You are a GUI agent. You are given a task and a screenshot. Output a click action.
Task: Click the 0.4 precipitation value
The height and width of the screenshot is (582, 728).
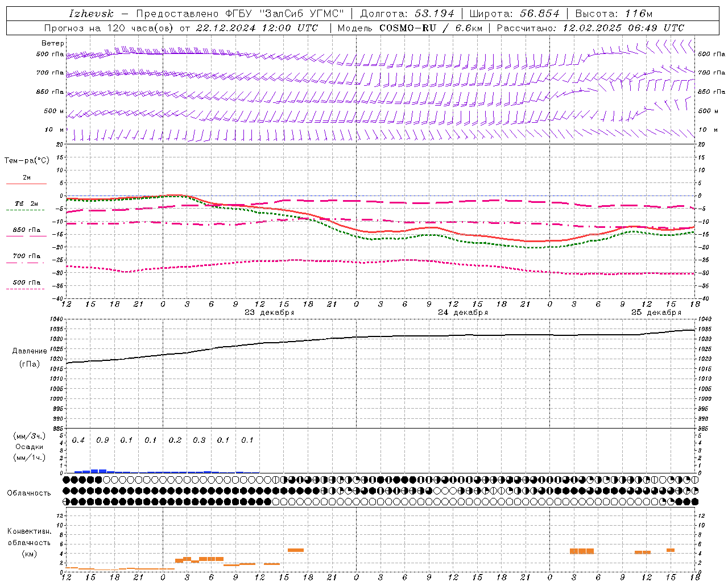(78, 440)
